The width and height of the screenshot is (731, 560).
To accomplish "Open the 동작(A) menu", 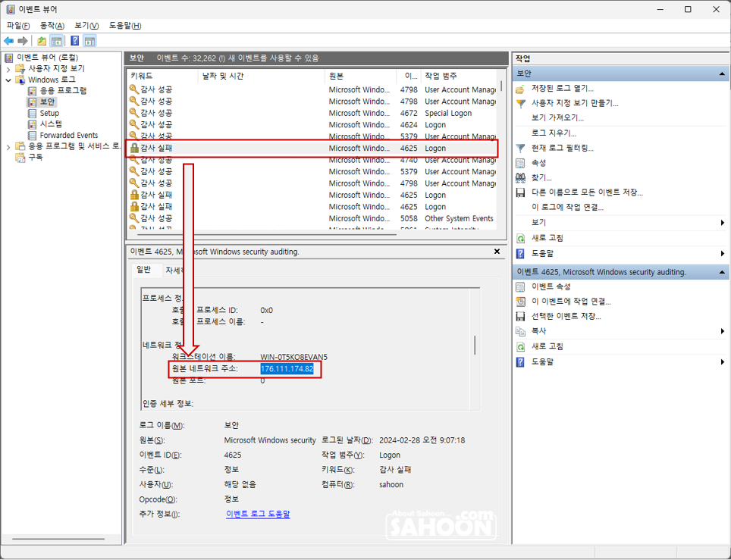I will (x=52, y=26).
